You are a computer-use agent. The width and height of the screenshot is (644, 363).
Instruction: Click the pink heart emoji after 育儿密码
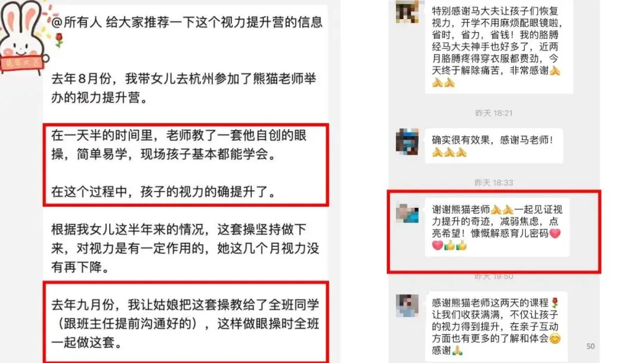tap(555, 233)
